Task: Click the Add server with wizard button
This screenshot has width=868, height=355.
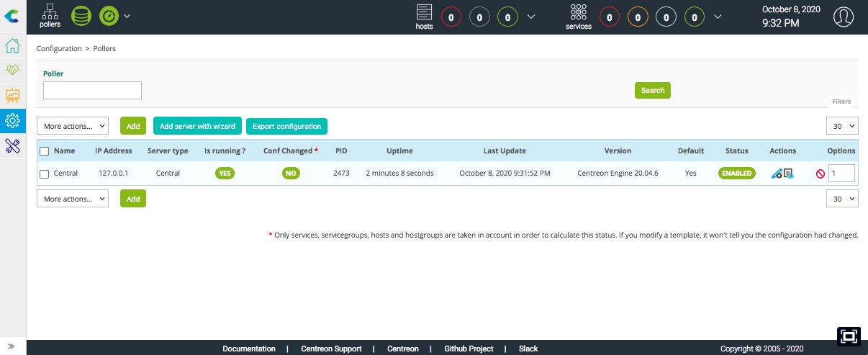Action: pos(197,126)
